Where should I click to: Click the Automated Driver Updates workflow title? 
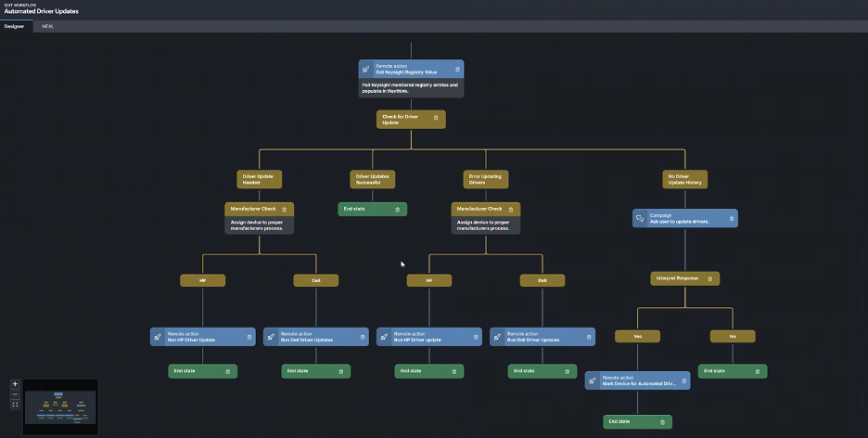pos(42,12)
